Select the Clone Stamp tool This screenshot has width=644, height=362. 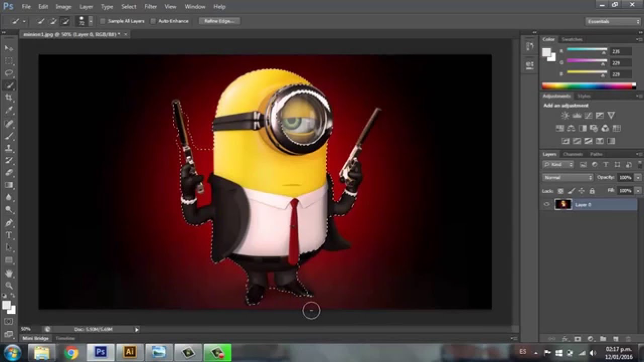click(9, 148)
